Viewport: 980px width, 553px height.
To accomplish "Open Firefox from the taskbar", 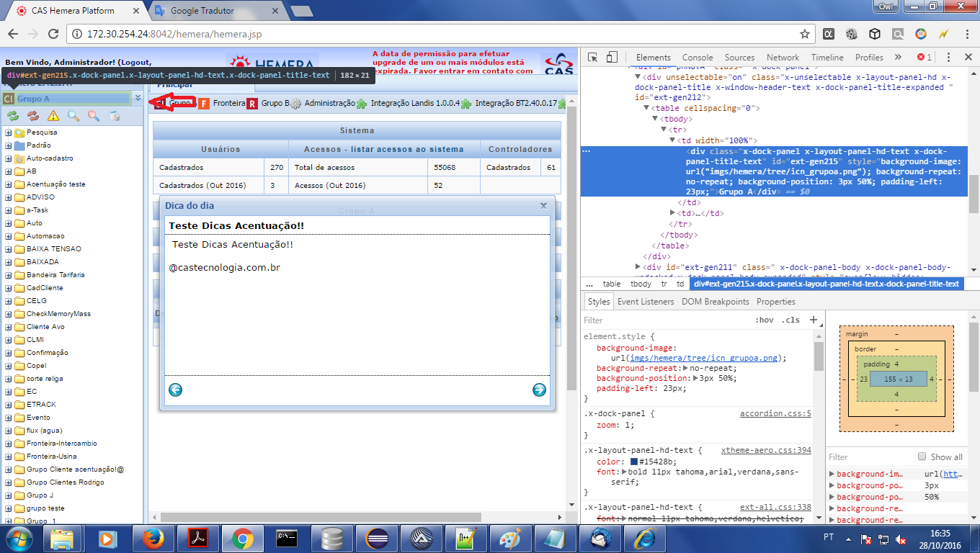I will (x=153, y=539).
